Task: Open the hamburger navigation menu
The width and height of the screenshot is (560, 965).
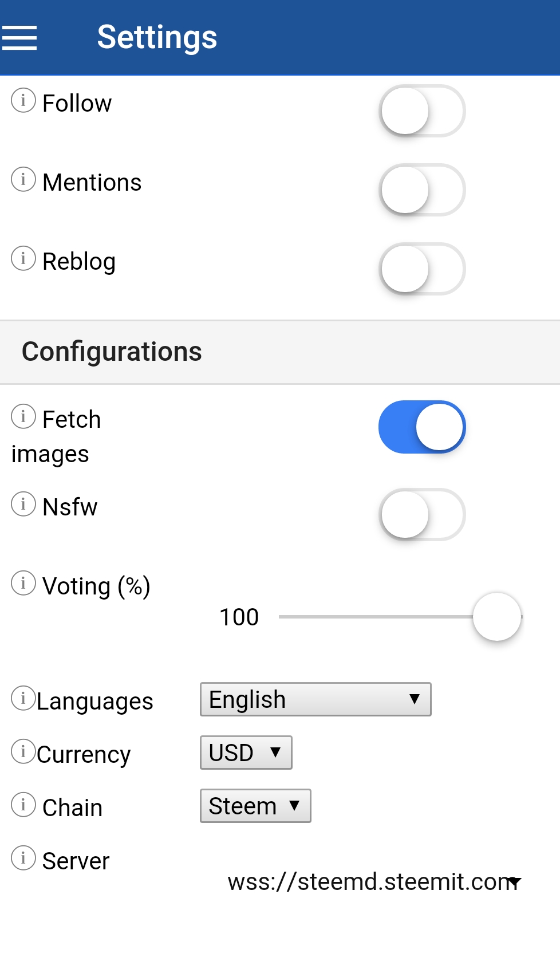Action: coord(19,38)
